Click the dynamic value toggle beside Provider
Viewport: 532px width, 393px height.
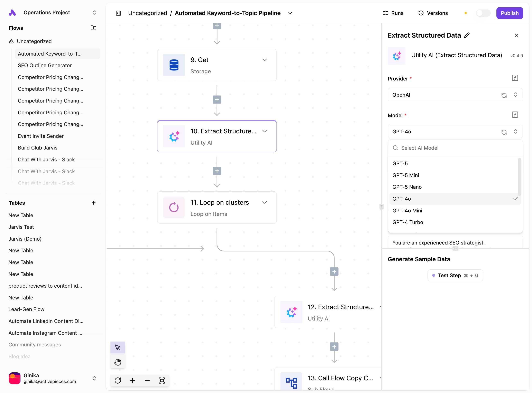click(515, 78)
